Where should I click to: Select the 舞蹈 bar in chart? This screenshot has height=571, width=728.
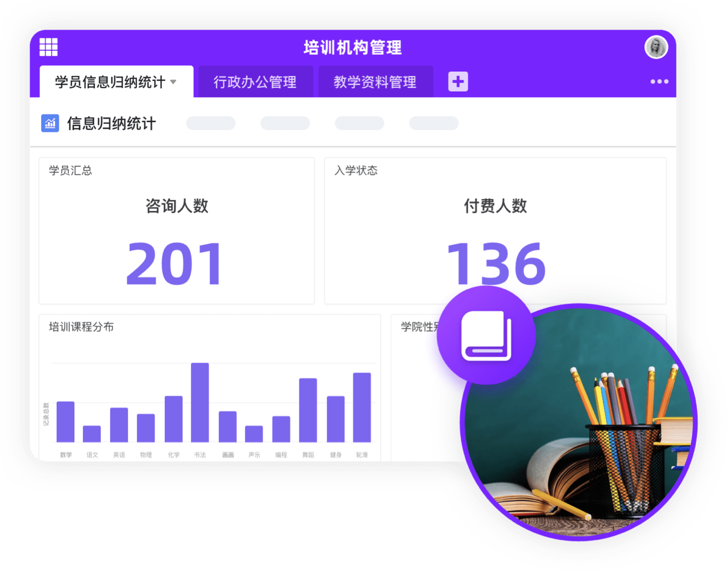click(308, 410)
